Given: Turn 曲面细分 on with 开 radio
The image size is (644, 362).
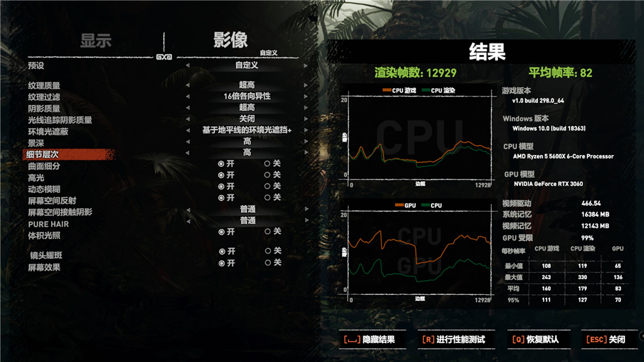Looking at the screenshot, I should click(x=221, y=164).
